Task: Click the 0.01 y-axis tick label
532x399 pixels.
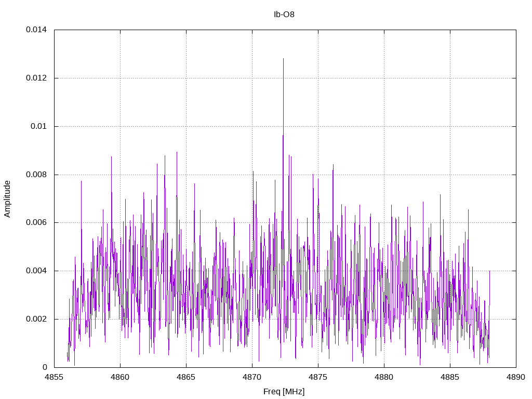Action: point(38,126)
